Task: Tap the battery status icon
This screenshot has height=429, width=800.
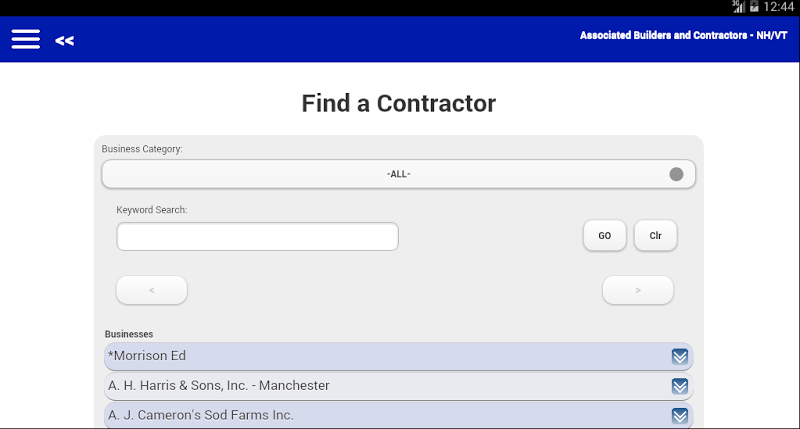Action: click(x=754, y=7)
